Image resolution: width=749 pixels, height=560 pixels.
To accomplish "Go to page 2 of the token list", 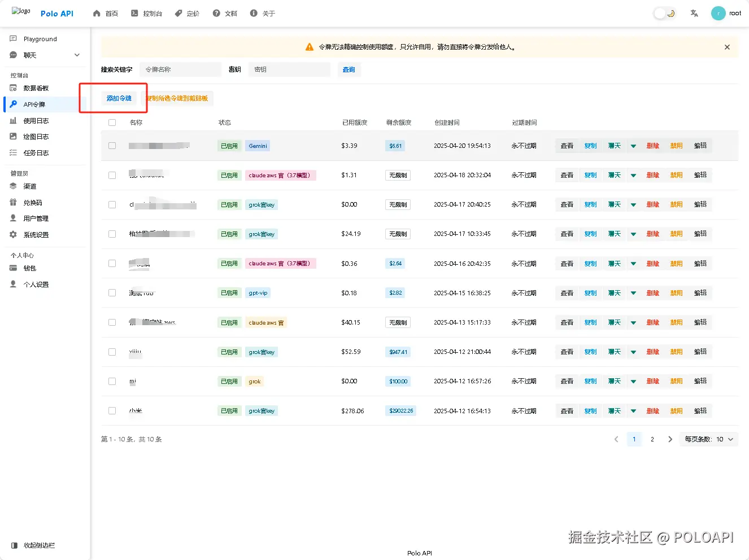I will pyautogui.click(x=652, y=439).
